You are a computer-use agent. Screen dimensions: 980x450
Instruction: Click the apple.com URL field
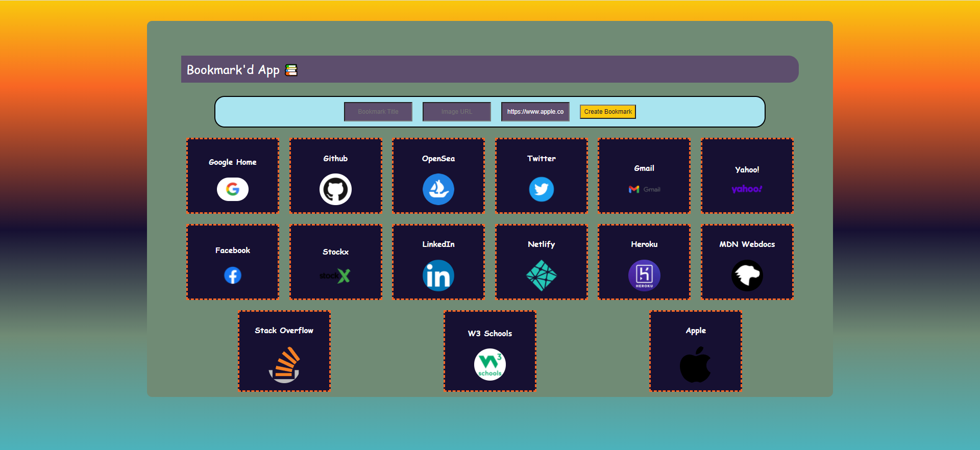(535, 112)
